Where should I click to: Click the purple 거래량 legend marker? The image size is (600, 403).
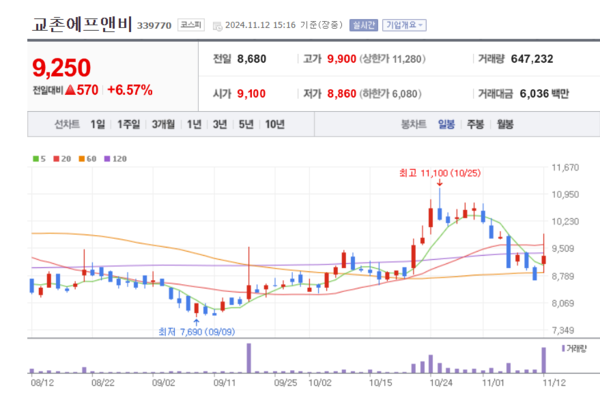pyautogui.click(x=563, y=348)
